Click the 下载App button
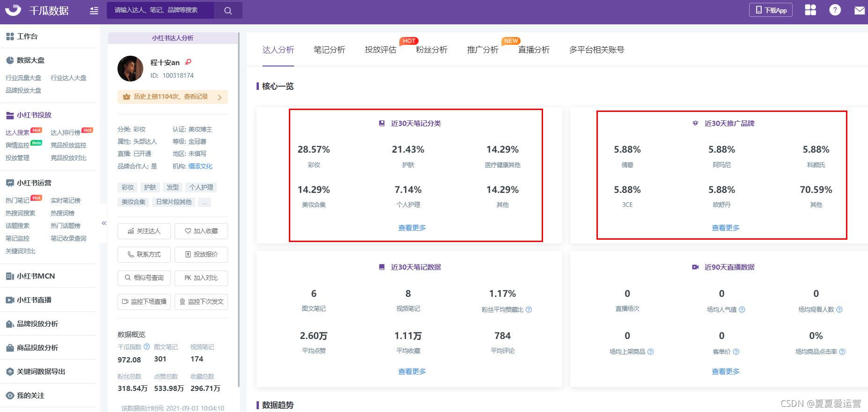Viewport: 868px width, 412px height. click(x=771, y=10)
